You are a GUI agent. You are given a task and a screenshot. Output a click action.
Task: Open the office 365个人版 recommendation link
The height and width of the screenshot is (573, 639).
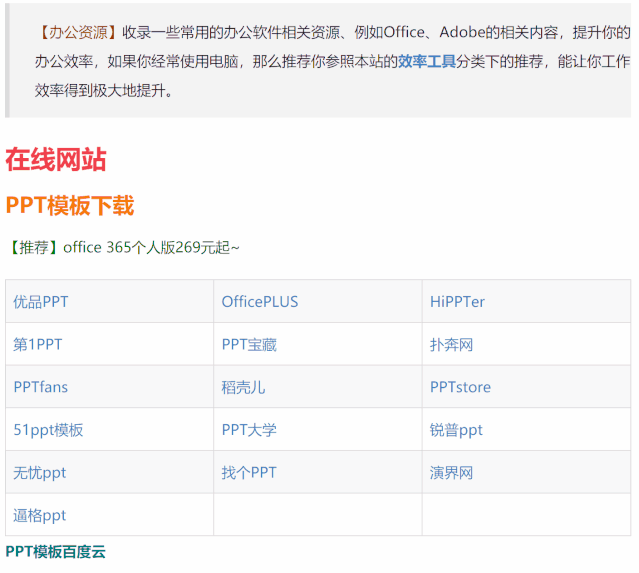coord(123,247)
